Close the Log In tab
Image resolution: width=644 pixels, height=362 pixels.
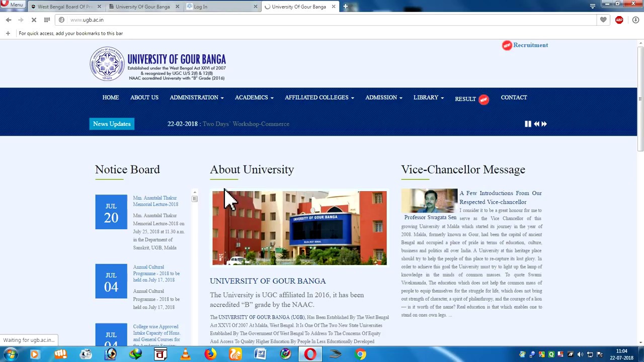255,7
